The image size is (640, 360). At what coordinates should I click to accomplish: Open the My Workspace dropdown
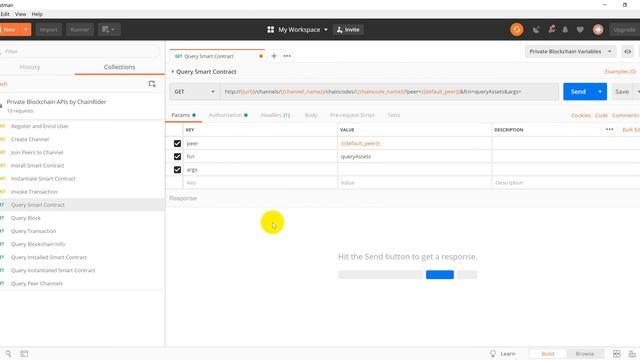(x=303, y=29)
